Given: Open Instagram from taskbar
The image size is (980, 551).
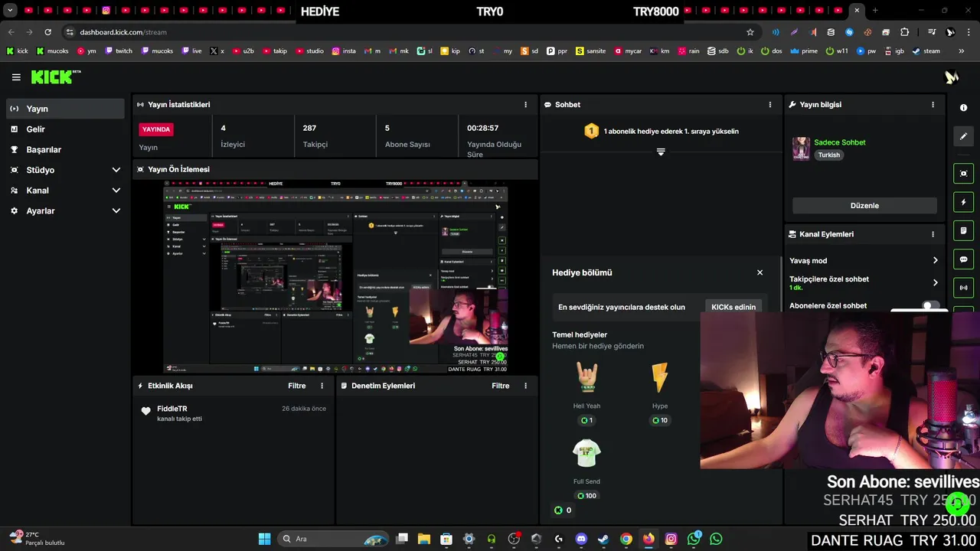Looking at the screenshot, I should (x=671, y=539).
